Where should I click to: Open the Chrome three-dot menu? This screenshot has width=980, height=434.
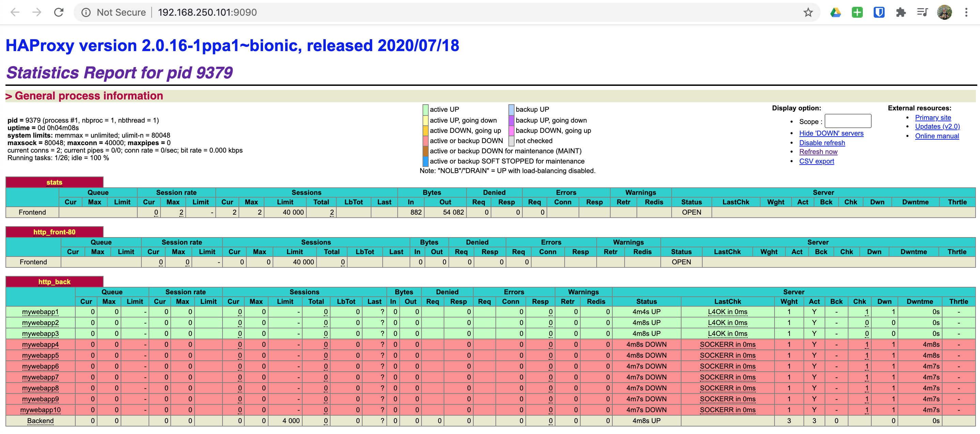click(x=966, y=13)
